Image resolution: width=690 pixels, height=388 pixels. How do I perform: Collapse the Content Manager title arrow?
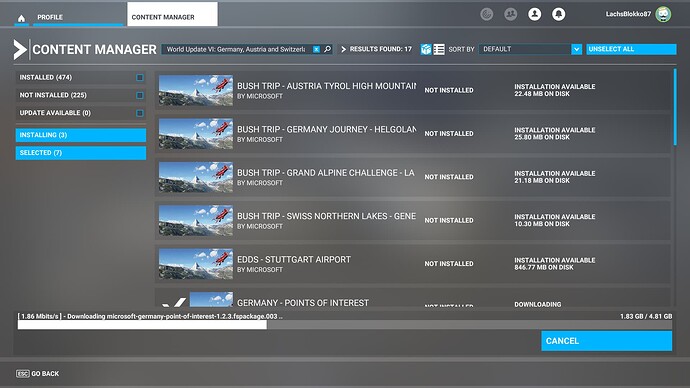coord(20,50)
